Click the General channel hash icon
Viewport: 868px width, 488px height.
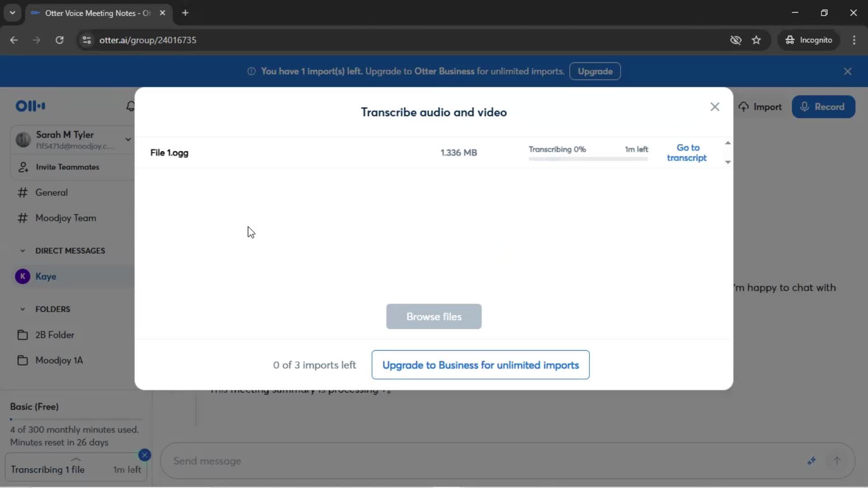point(23,193)
